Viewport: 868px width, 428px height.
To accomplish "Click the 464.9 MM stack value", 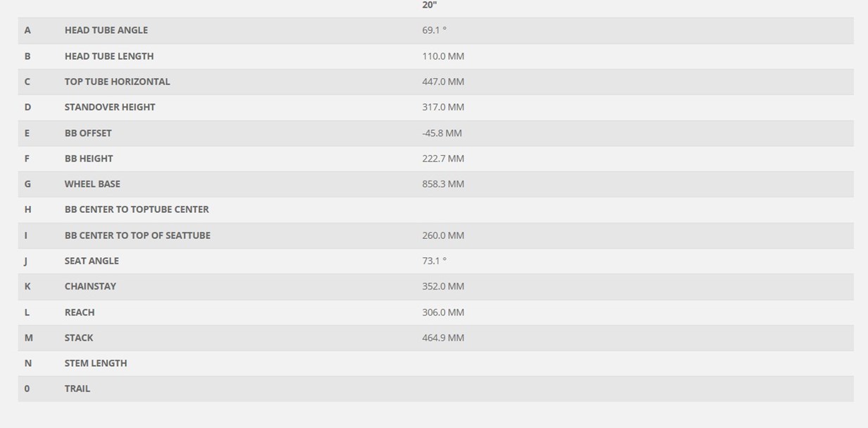I will (443, 337).
